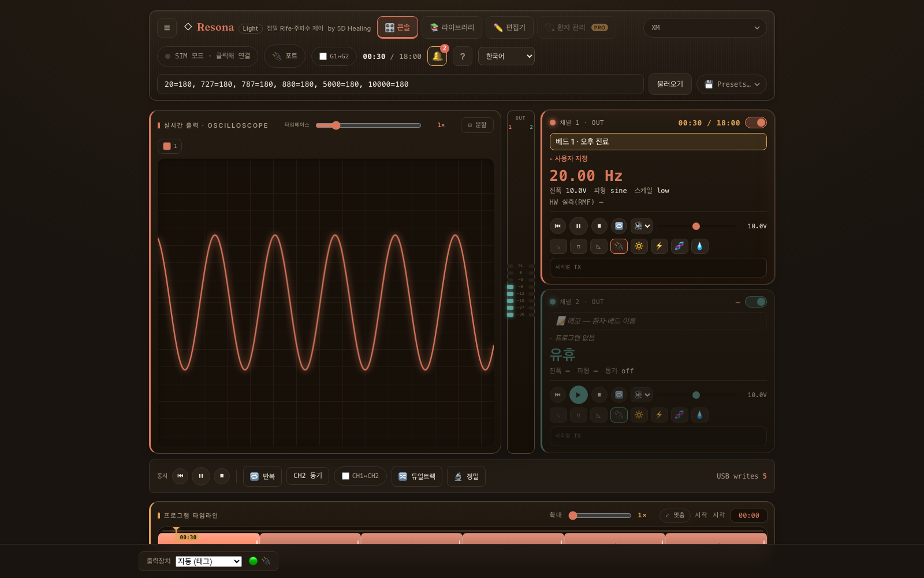Toggle the 맞춤 fit button in timeline
The image size is (924, 578).
[675, 515]
